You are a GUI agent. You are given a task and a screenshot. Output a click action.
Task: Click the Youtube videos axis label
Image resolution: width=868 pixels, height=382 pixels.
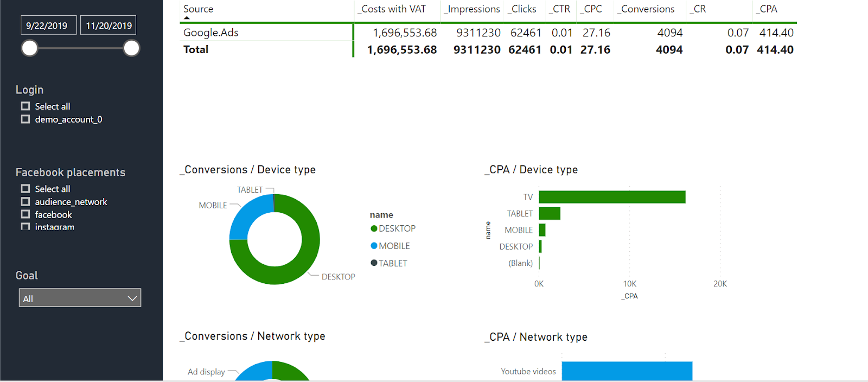[x=528, y=372]
